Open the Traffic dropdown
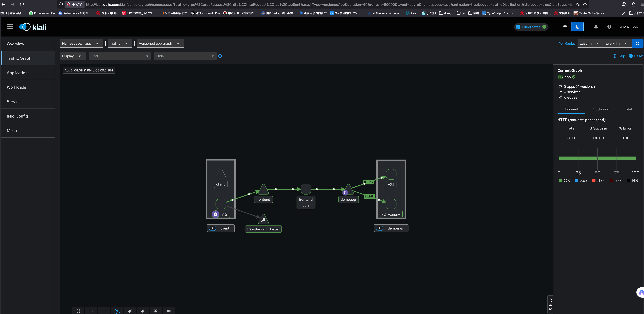The height and width of the screenshot is (314, 644). pyautogui.click(x=120, y=43)
